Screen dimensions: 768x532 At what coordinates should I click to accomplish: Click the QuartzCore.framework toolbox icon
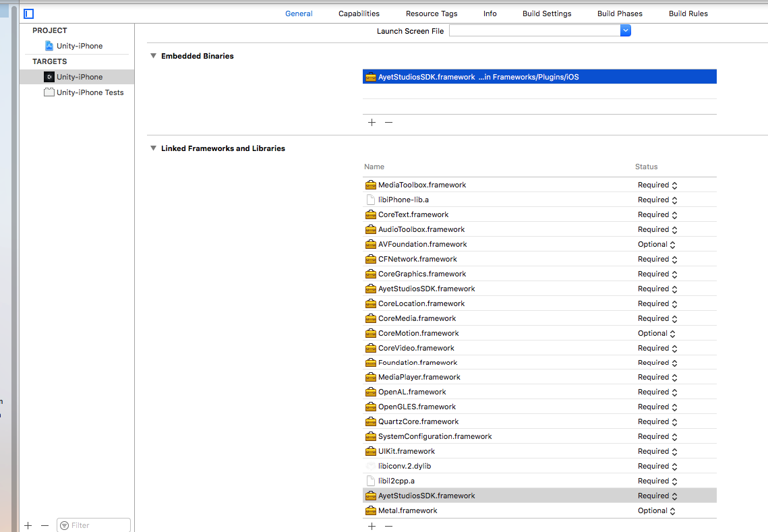[371, 422]
